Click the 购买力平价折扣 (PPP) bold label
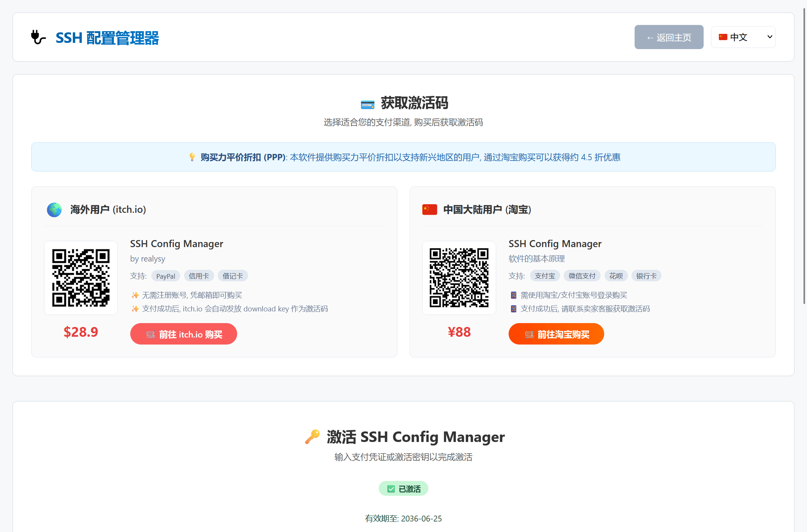 pyautogui.click(x=243, y=157)
